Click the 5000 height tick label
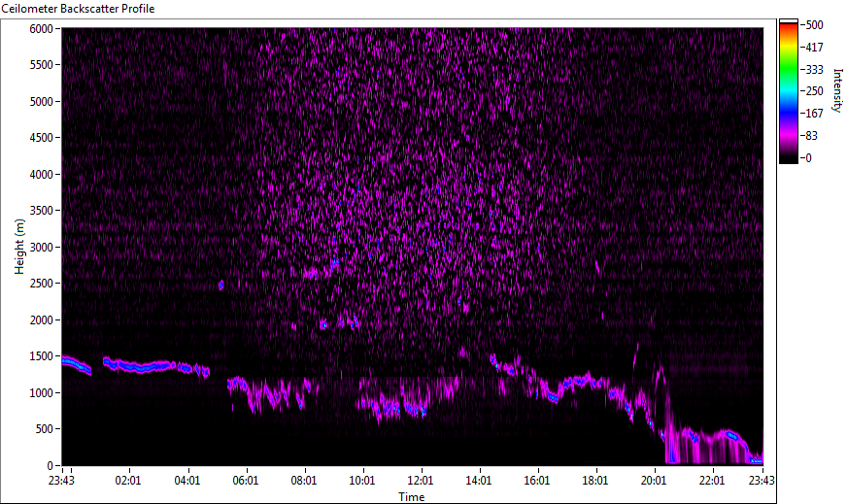 coord(42,102)
